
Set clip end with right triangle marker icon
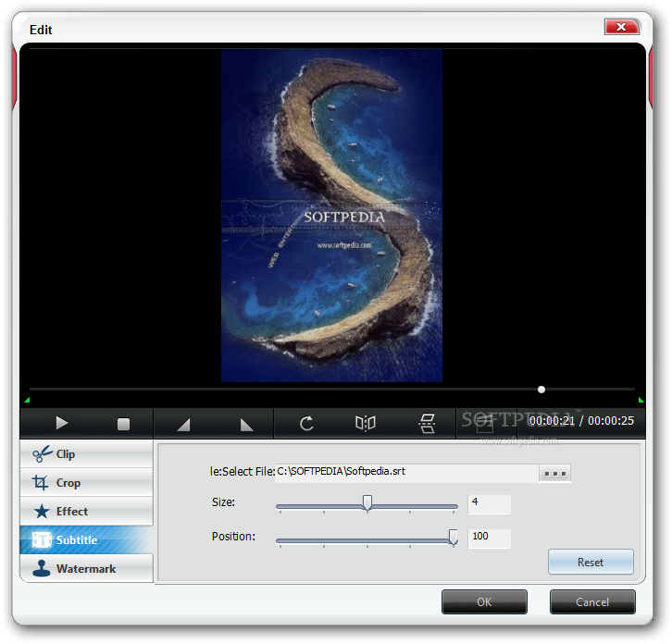point(246,425)
